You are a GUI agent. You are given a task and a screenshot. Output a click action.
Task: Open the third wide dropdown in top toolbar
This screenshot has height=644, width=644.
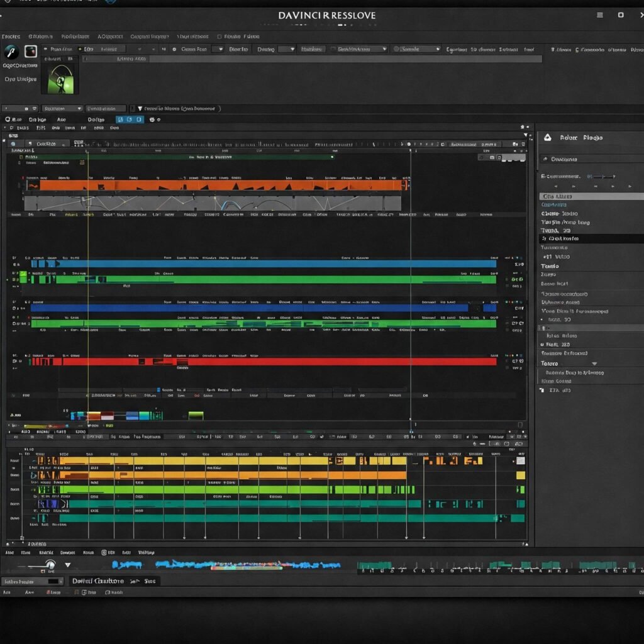tap(359, 49)
